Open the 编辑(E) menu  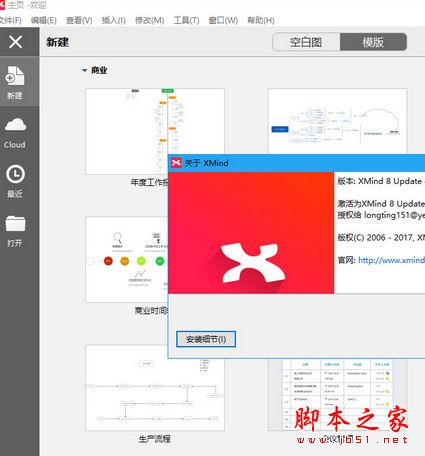tap(44, 20)
